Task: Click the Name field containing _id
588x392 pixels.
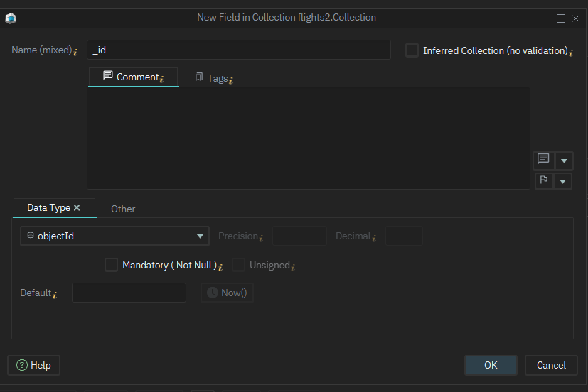Action: [239, 50]
